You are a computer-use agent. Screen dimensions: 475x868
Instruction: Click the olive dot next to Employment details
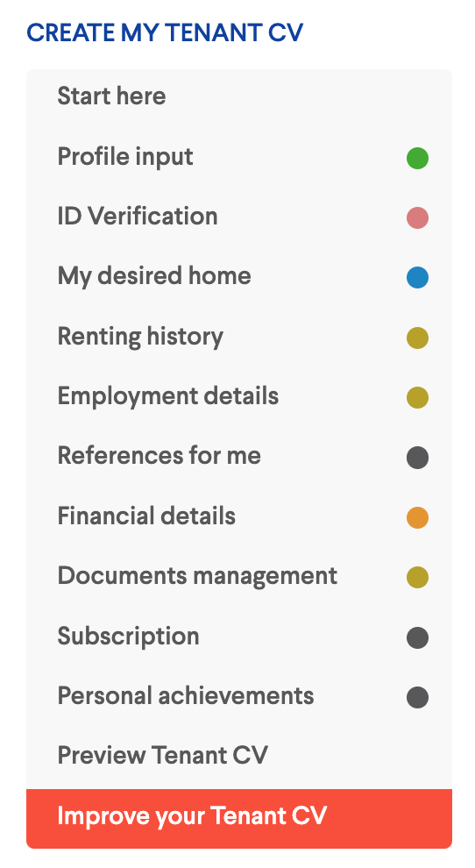(x=417, y=397)
